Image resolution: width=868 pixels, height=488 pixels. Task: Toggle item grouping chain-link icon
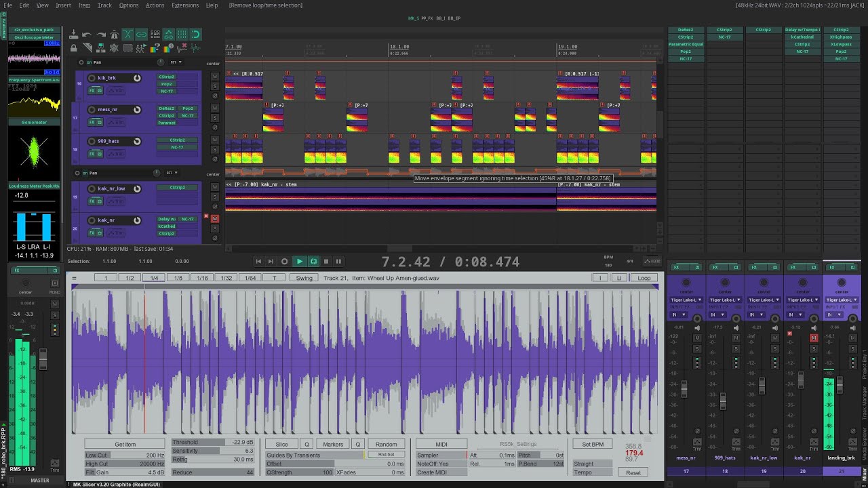pyautogui.click(x=141, y=34)
